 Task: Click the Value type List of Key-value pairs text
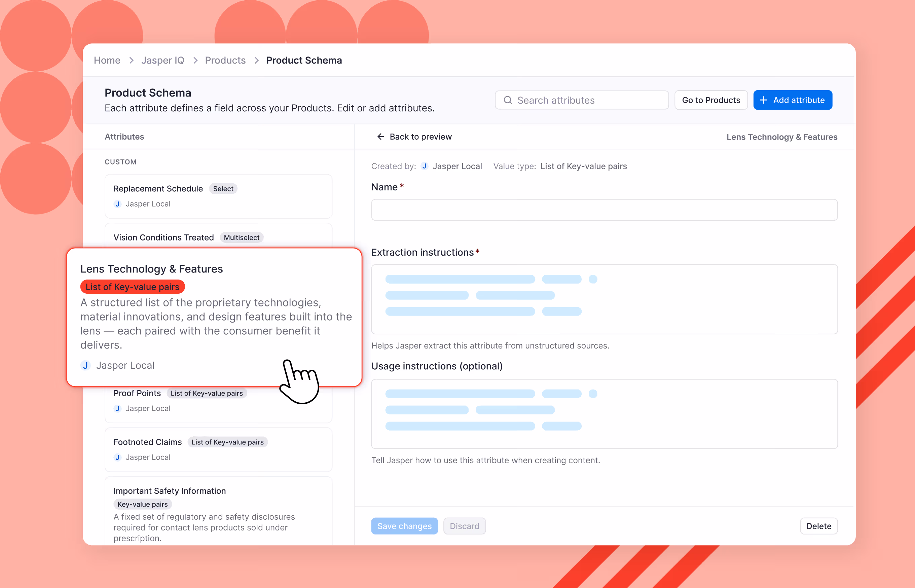tap(584, 166)
